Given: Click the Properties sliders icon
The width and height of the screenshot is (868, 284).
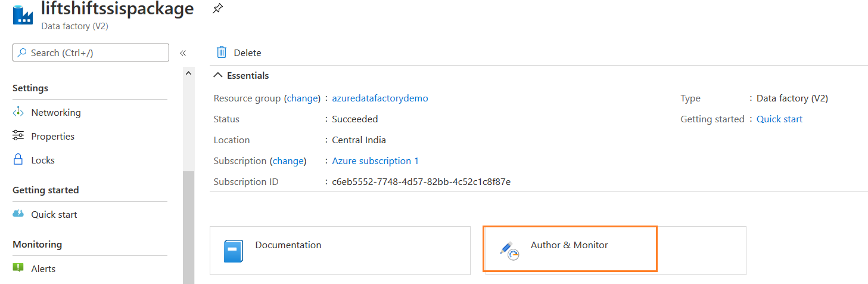Looking at the screenshot, I should [18, 136].
